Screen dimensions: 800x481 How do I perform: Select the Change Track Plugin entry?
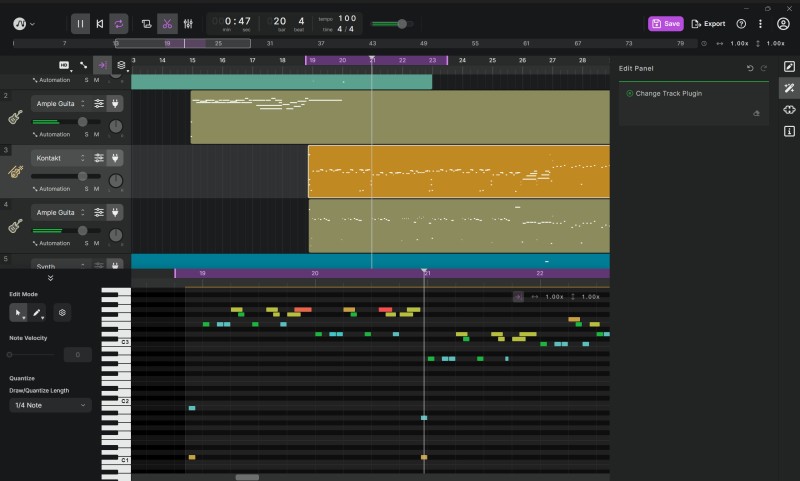click(669, 93)
